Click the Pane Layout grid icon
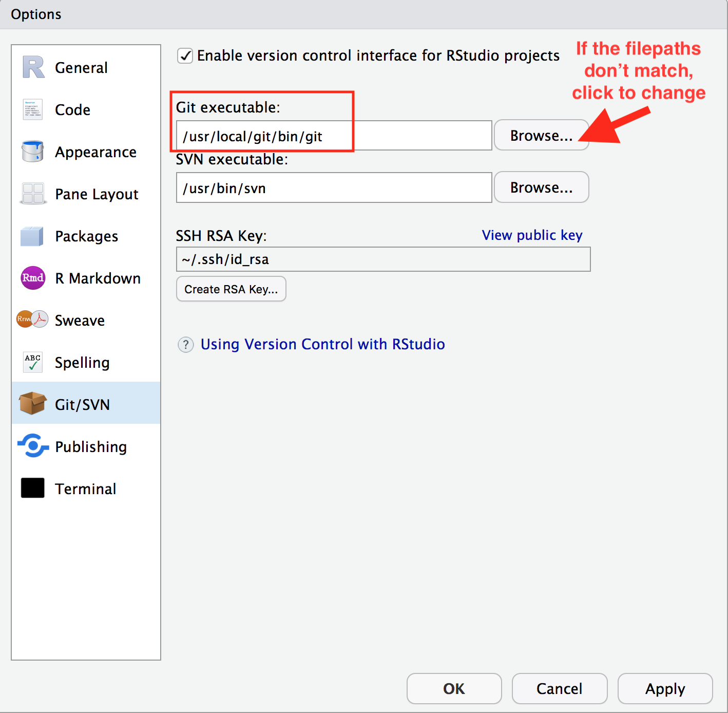Image resolution: width=728 pixels, height=713 pixels. pos(33,194)
